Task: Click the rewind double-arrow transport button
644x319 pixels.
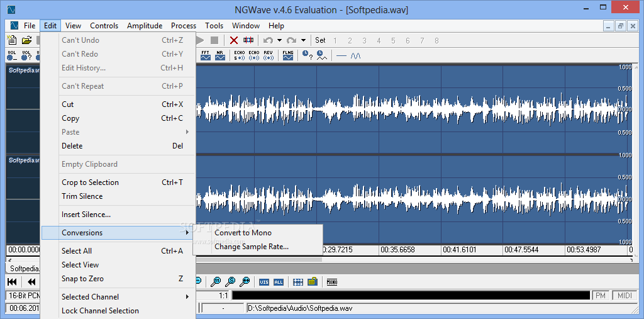Action: 31,282
